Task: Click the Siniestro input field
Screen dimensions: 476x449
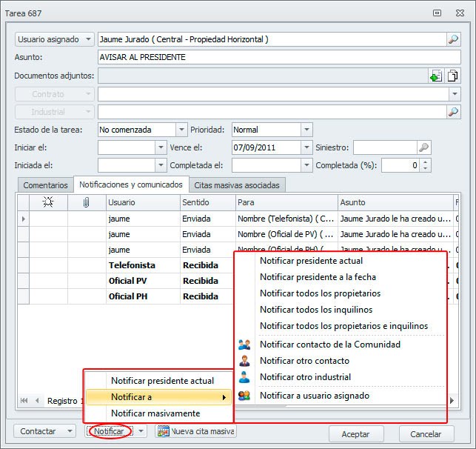Action: 386,147
